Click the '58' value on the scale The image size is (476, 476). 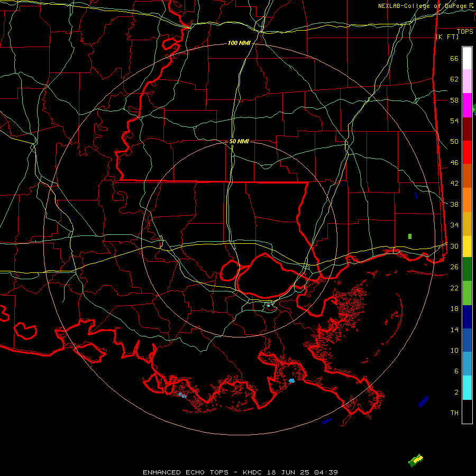(x=454, y=100)
